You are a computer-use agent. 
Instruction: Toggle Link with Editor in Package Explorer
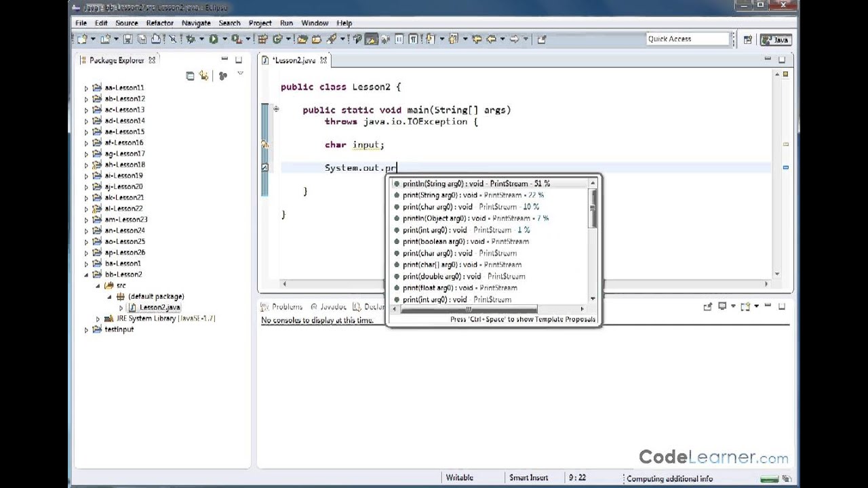tap(203, 76)
